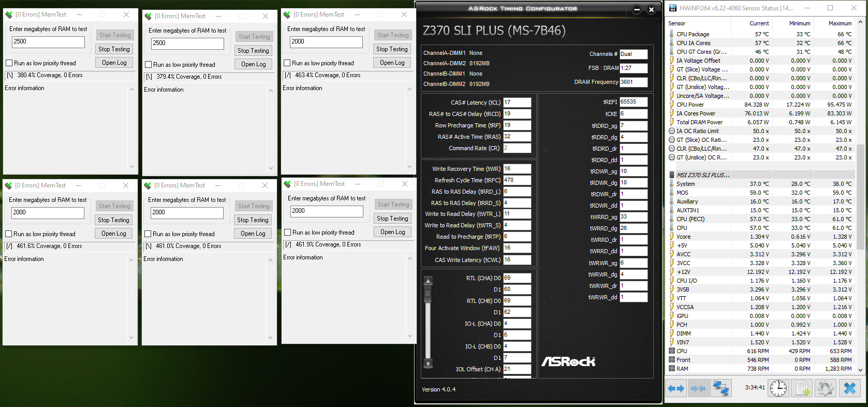Open Log in the 461.6% coverage MemTest
The height and width of the screenshot is (407, 868).
click(x=114, y=234)
